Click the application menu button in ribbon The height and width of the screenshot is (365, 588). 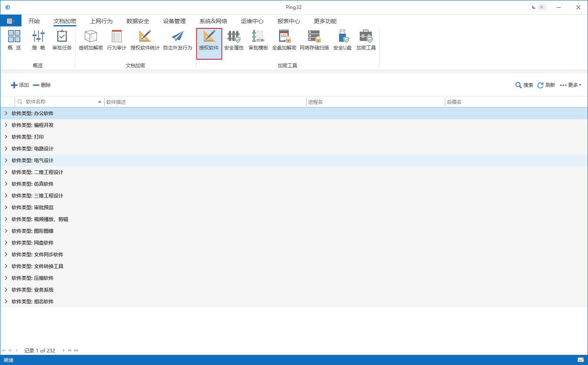coord(11,21)
